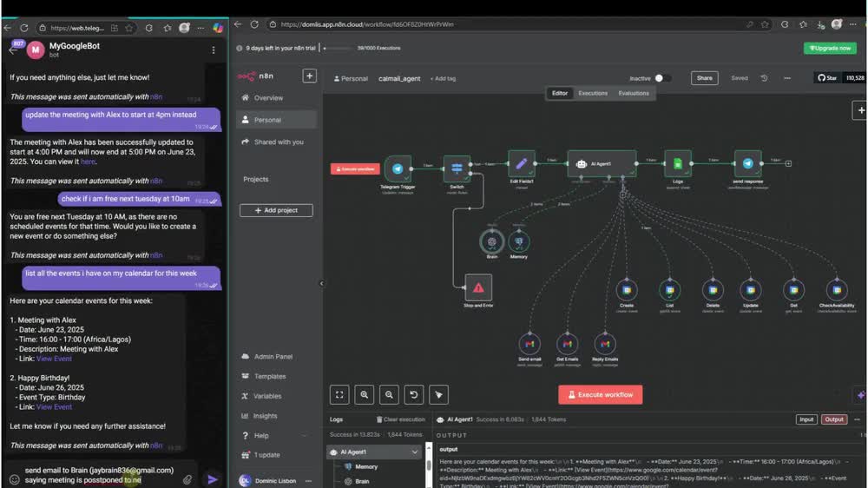Screen dimensions: 868x488
Task: Expand the AI Agent1 log entry
Action: [x=415, y=452]
